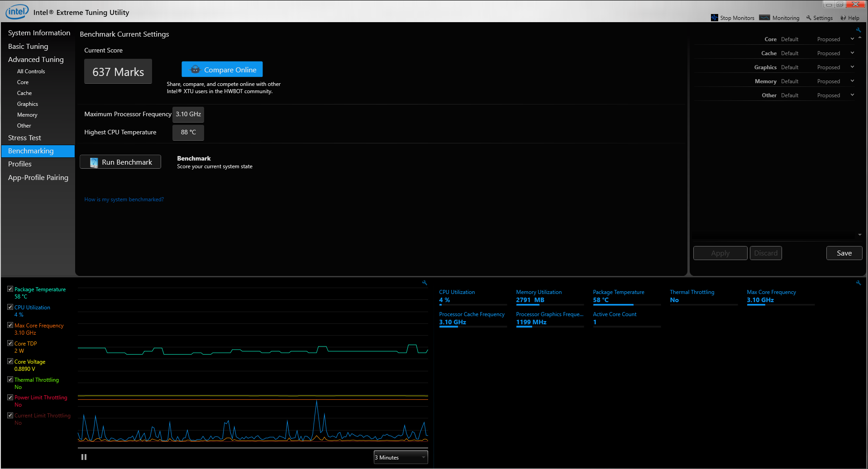
Task: Open System Information section
Action: point(39,33)
